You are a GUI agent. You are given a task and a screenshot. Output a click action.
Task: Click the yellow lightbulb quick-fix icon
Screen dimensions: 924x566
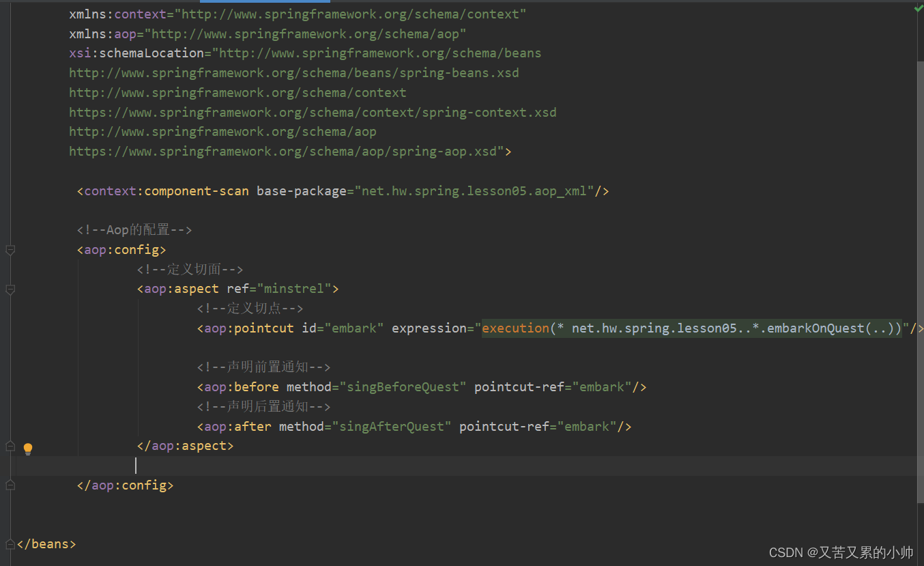[x=28, y=449]
